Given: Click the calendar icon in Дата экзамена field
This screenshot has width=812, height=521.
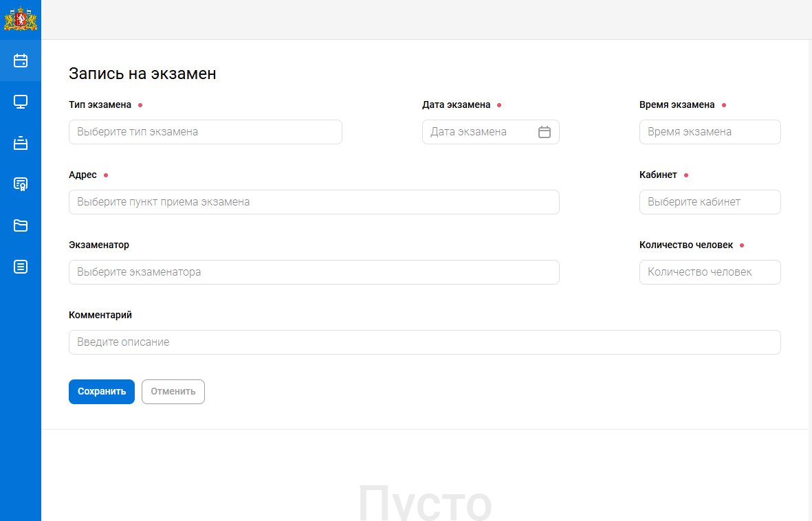Looking at the screenshot, I should [x=545, y=132].
